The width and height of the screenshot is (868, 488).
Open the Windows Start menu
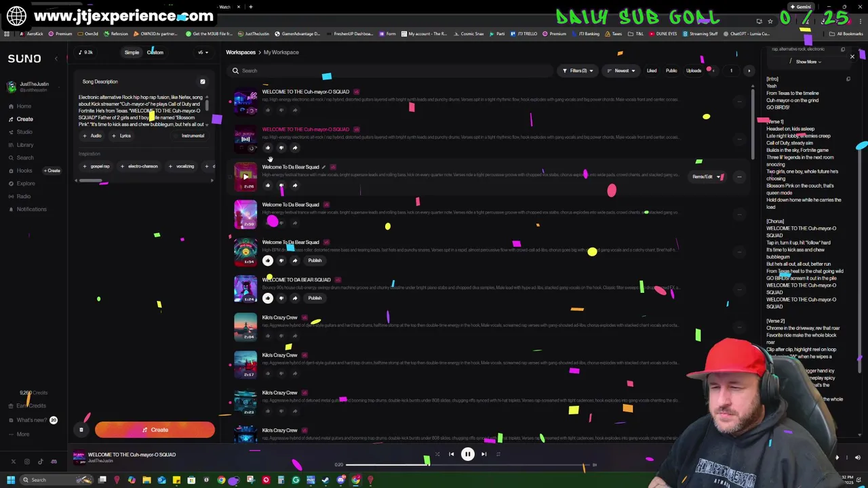[x=10, y=480]
